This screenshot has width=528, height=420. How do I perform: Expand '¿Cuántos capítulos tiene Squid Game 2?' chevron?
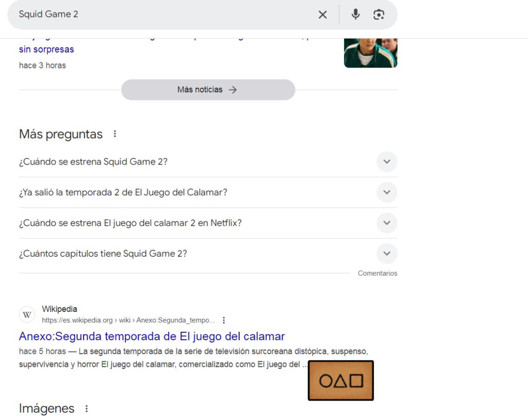[x=387, y=254]
